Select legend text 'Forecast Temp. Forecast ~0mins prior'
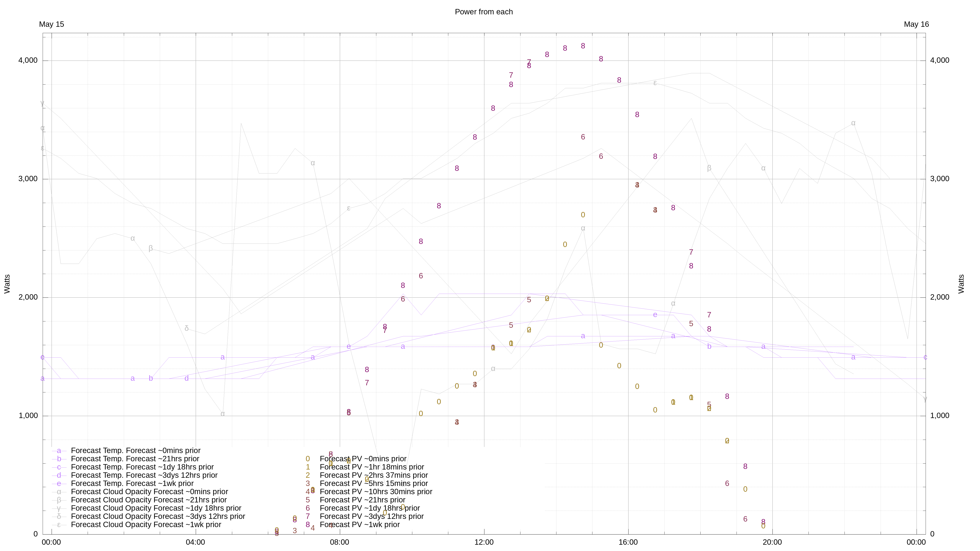 (x=136, y=451)
